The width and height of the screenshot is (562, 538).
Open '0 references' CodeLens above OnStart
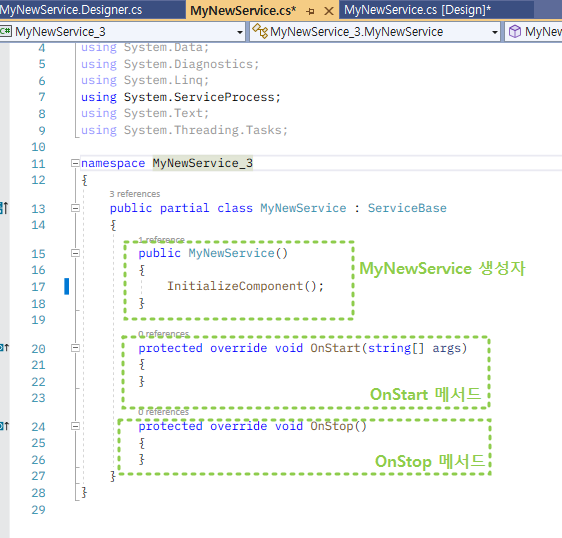[x=163, y=334]
